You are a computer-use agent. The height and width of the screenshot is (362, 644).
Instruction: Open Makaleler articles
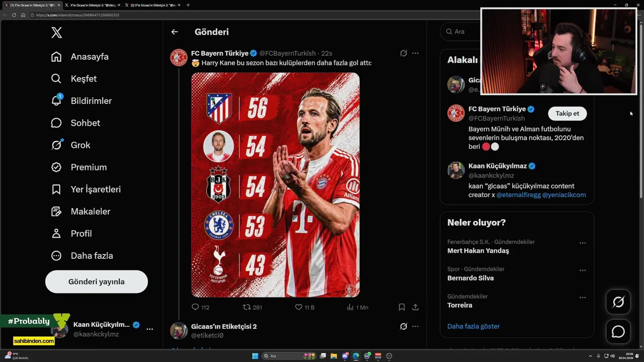(x=80, y=211)
